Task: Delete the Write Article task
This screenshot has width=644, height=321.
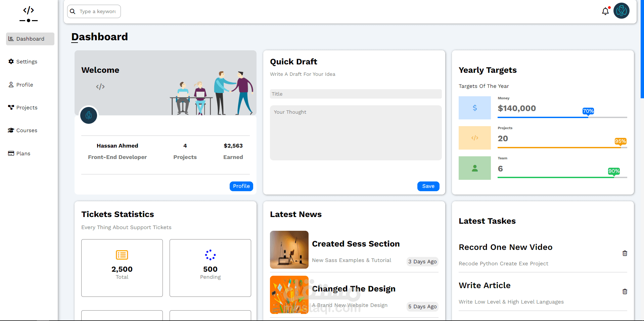Action: [x=625, y=291]
